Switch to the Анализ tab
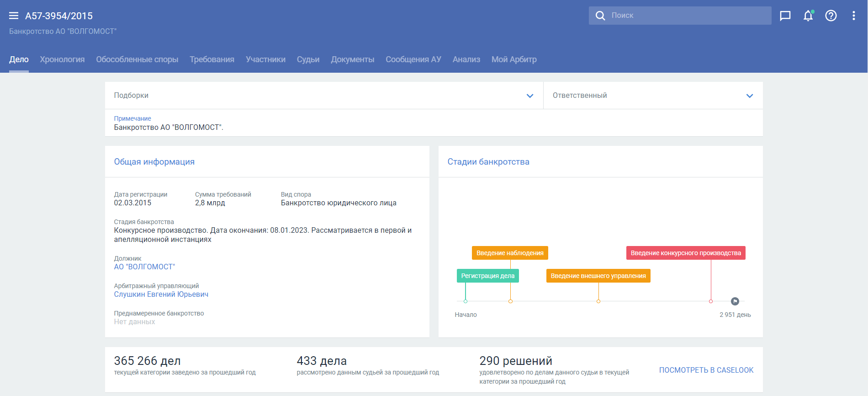 click(466, 59)
